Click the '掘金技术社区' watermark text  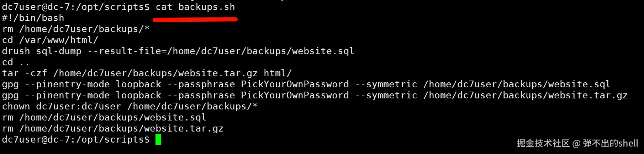[x=543, y=143]
